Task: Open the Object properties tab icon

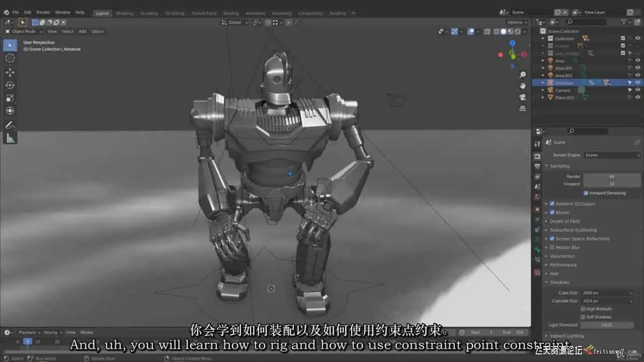Action: pos(537,209)
